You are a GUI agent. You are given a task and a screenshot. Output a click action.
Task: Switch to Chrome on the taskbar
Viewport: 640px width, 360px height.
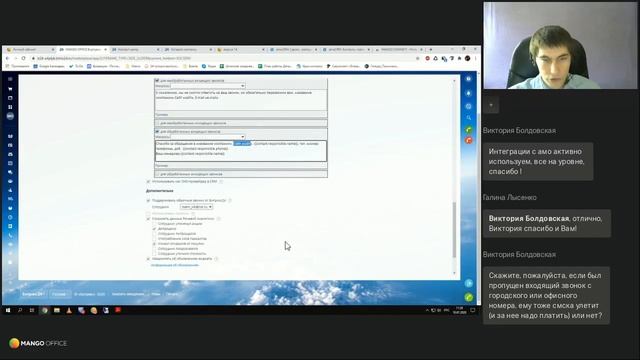pyautogui.click(x=44, y=310)
